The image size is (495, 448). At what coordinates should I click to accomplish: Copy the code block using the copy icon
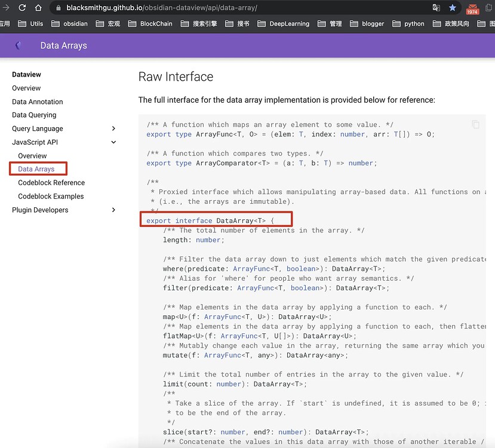(x=475, y=124)
